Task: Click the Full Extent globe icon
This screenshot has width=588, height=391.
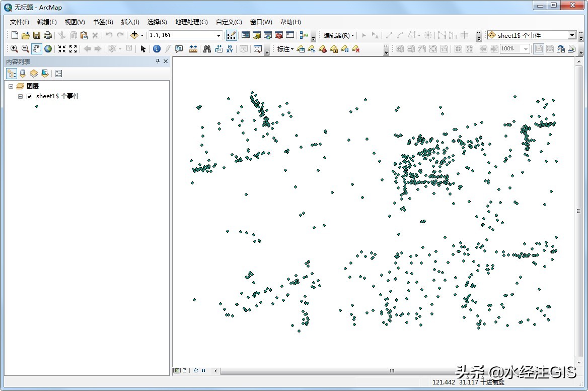Action: 48,49
